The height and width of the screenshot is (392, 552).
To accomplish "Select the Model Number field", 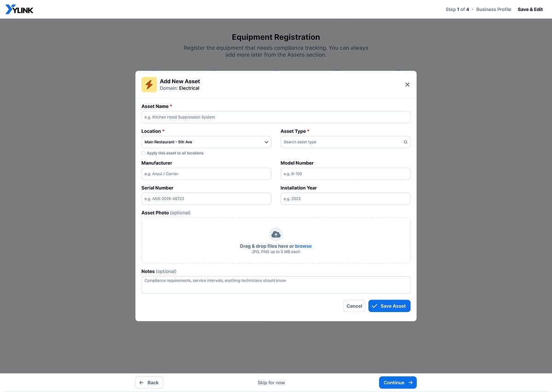I will tap(345, 174).
